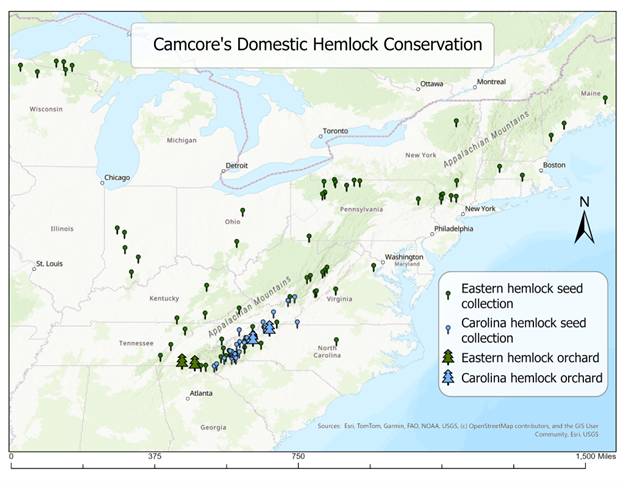The height and width of the screenshot is (483, 624).
Task: Click the "Pennsylvania" state label
Action: pyautogui.click(x=361, y=209)
